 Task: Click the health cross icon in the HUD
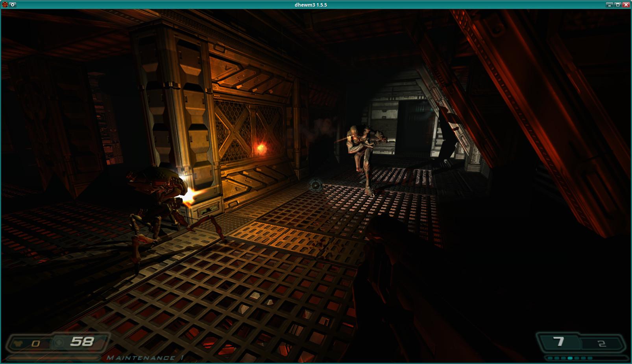pyautogui.click(x=59, y=342)
